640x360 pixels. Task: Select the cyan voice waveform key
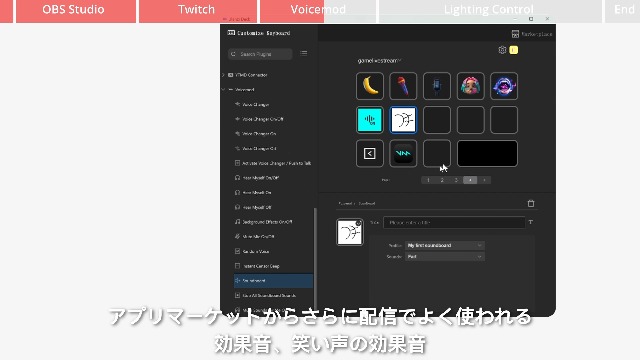click(x=369, y=120)
